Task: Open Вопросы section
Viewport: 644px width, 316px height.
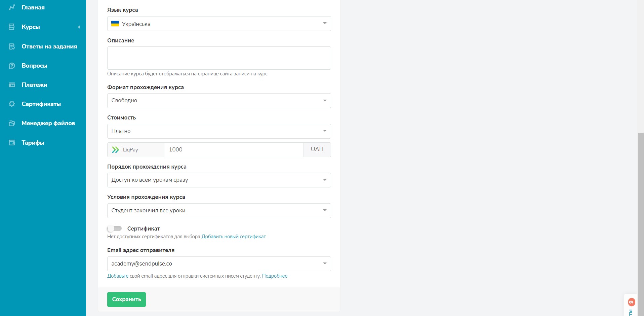Action: pos(34,66)
